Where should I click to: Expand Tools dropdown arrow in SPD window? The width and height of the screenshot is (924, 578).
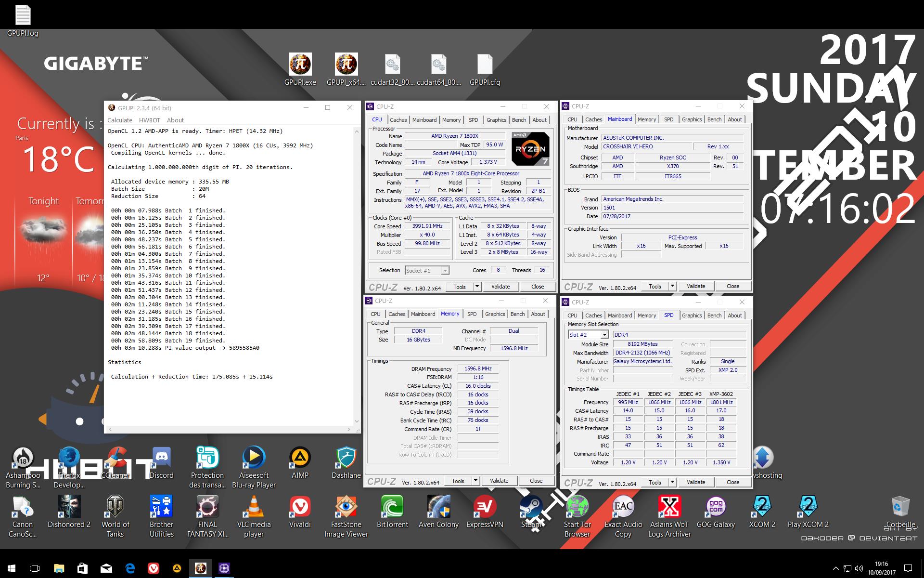pos(672,482)
